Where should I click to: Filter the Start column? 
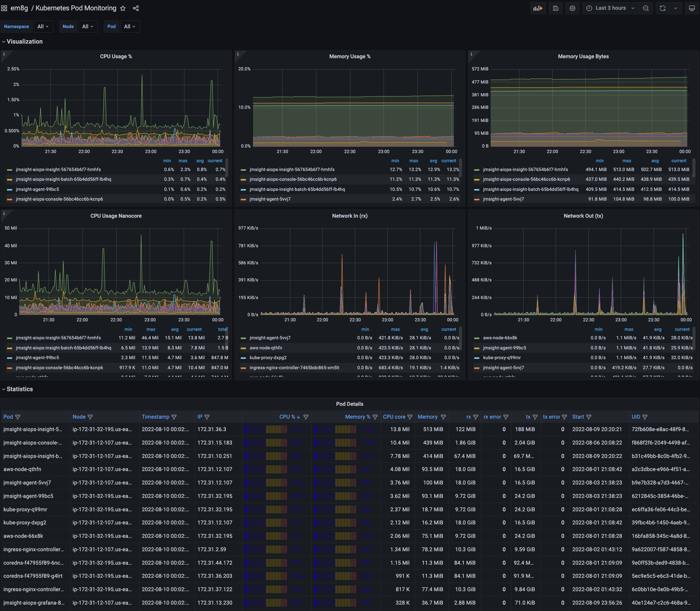[x=589, y=417]
